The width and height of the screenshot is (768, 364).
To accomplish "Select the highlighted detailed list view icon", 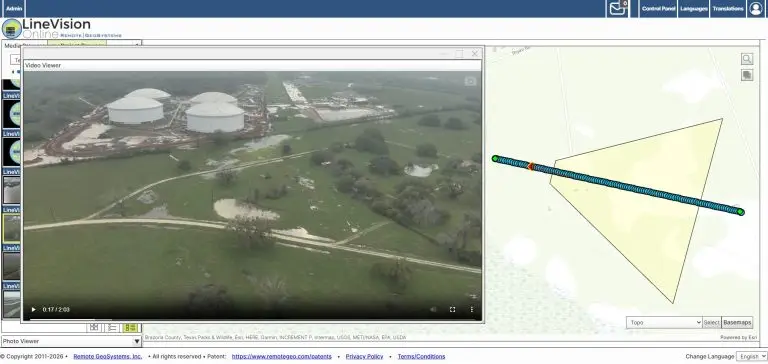I will tap(130, 327).
